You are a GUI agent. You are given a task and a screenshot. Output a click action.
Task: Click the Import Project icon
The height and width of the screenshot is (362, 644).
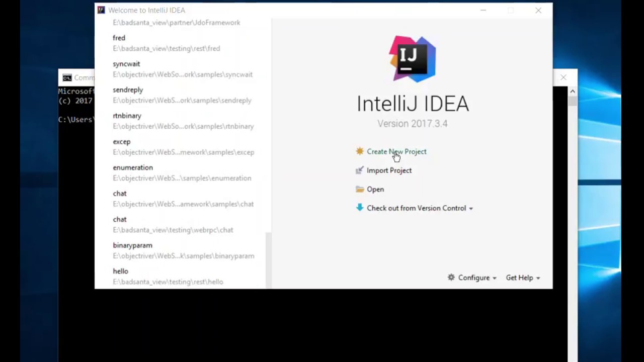[360, 170]
